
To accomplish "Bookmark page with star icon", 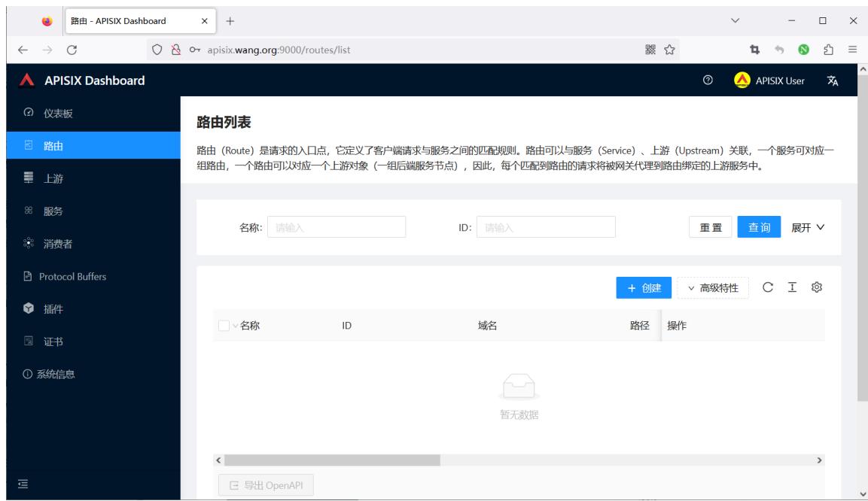I will (x=669, y=50).
